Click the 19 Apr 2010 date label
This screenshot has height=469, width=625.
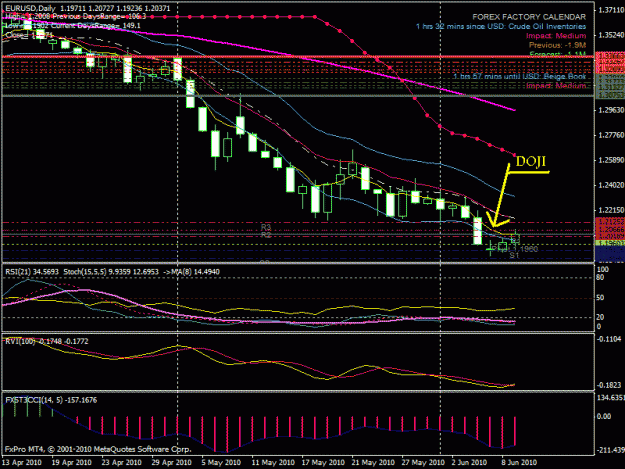72,463
